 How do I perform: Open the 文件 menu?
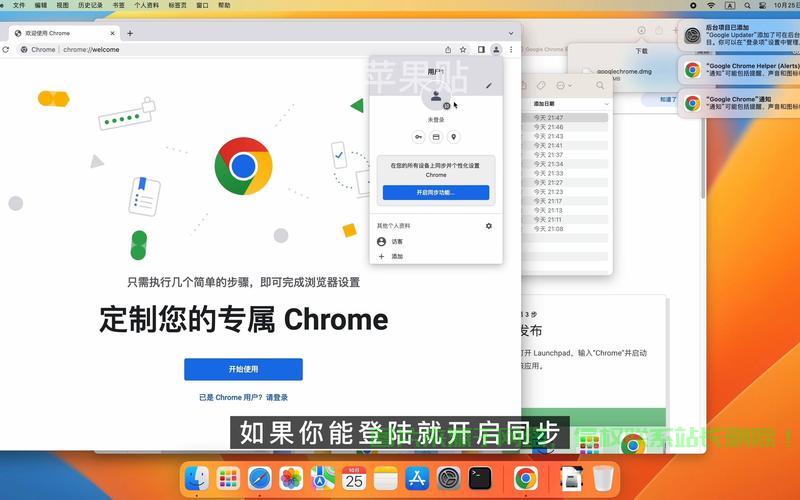coord(19,5)
